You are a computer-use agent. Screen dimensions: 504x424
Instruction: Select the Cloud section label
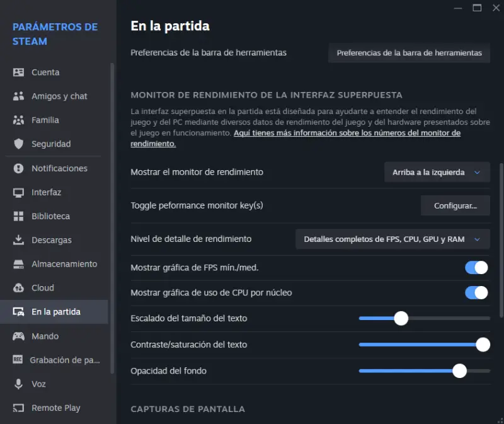pos(43,288)
